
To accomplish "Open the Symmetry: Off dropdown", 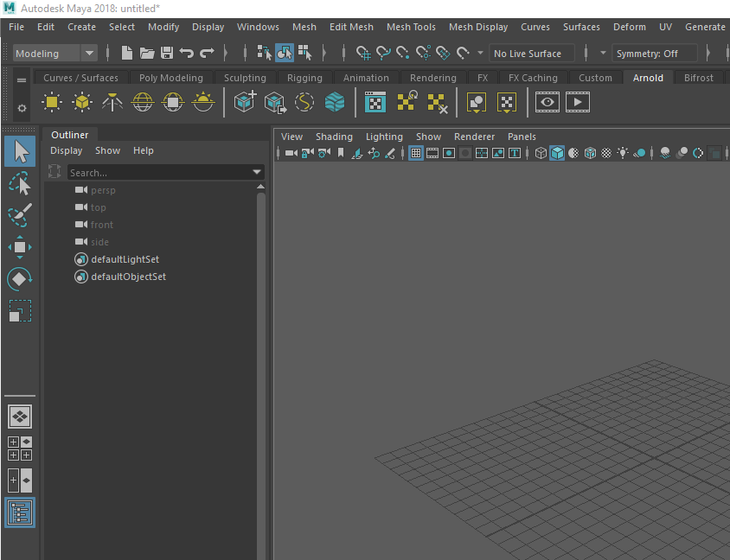I will (655, 54).
